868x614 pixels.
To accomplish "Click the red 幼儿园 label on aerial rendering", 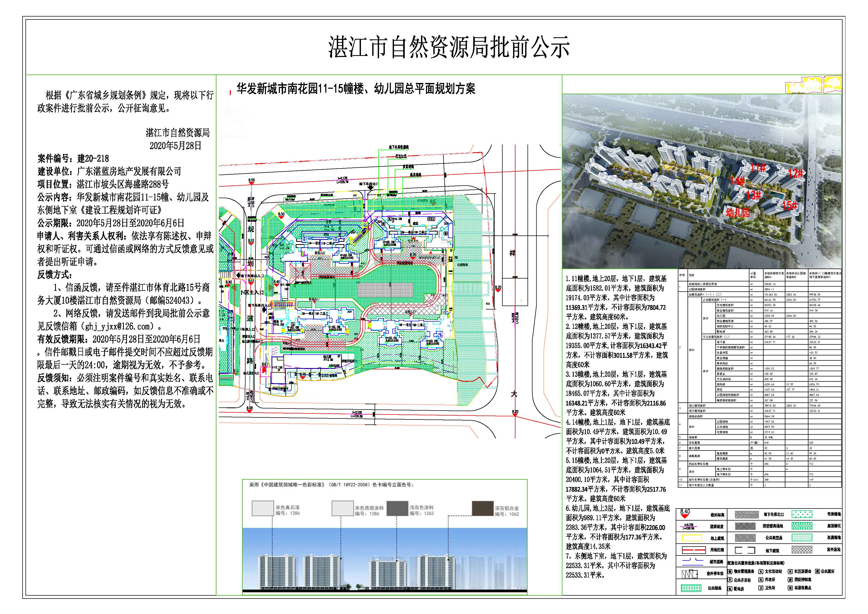I will (x=738, y=212).
